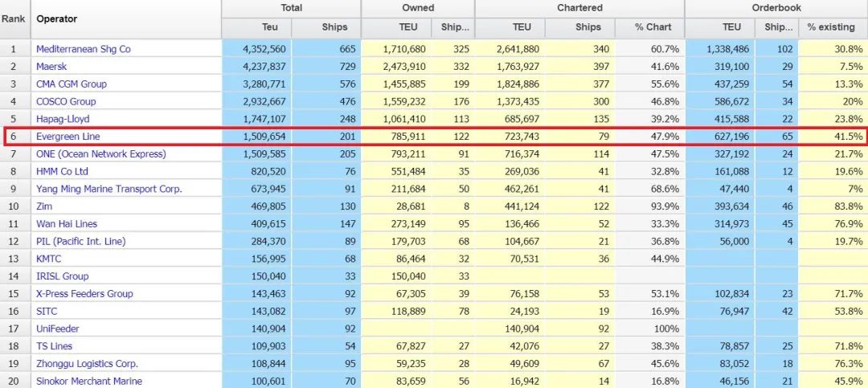Click the Zim operator link
The width and height of the screenshot is (868, 388).
click(45, 206)
